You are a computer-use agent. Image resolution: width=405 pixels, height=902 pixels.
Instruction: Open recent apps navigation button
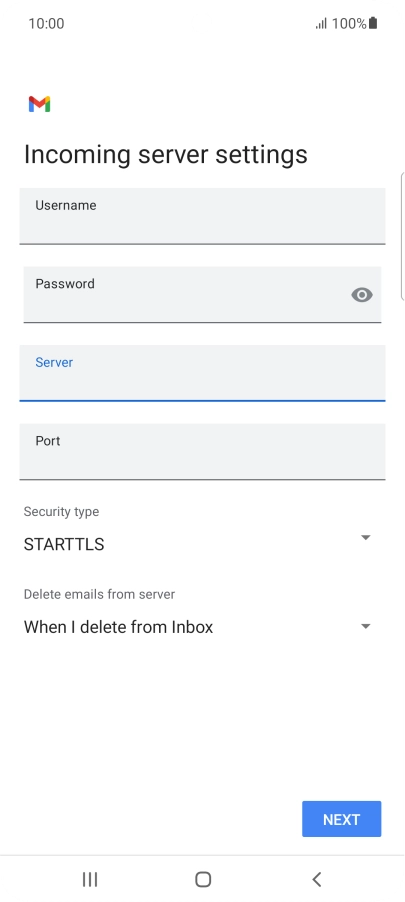[x=90, y=879]
